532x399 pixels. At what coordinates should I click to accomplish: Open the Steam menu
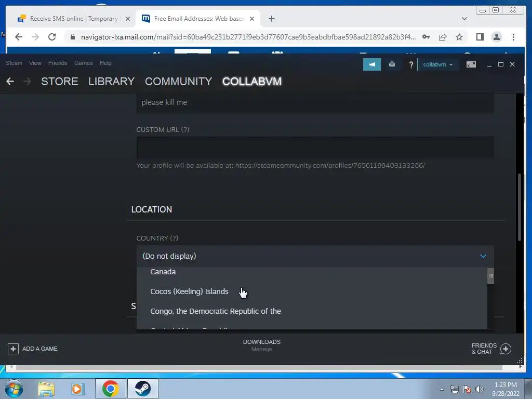[14, 63]
